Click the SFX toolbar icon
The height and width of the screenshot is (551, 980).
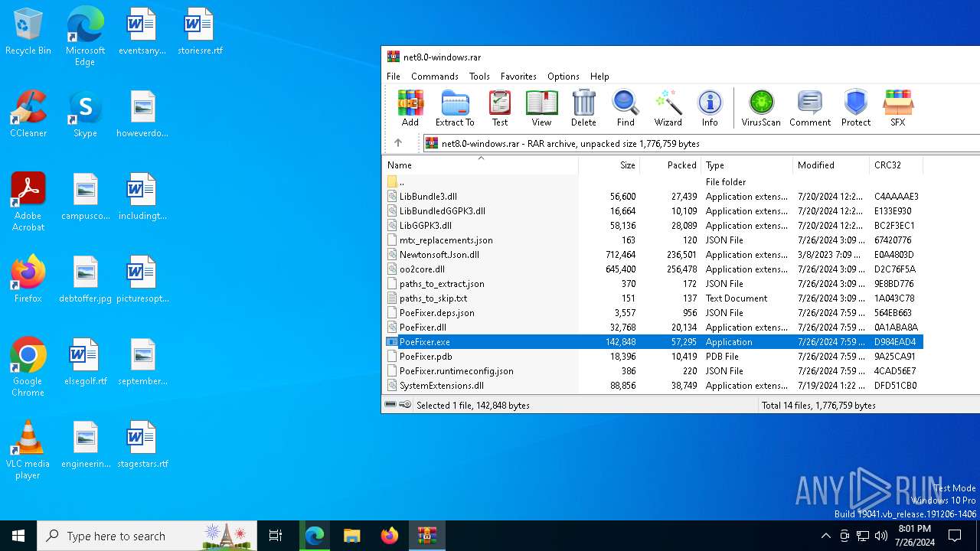pos(897,108)
